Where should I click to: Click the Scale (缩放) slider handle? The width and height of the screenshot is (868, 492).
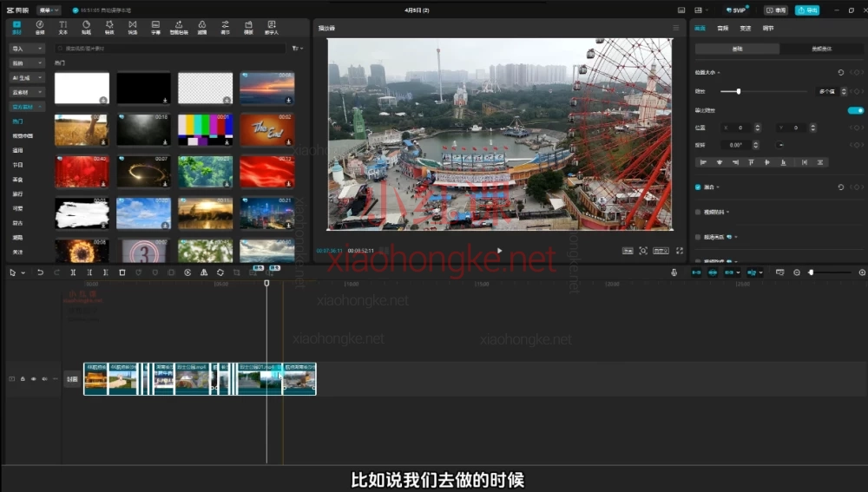tap(739, 91)
